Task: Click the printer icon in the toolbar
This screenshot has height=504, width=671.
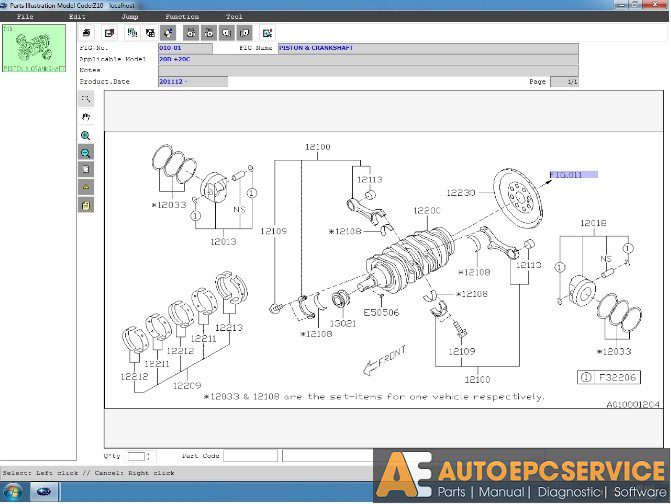Action: point(86,33)
